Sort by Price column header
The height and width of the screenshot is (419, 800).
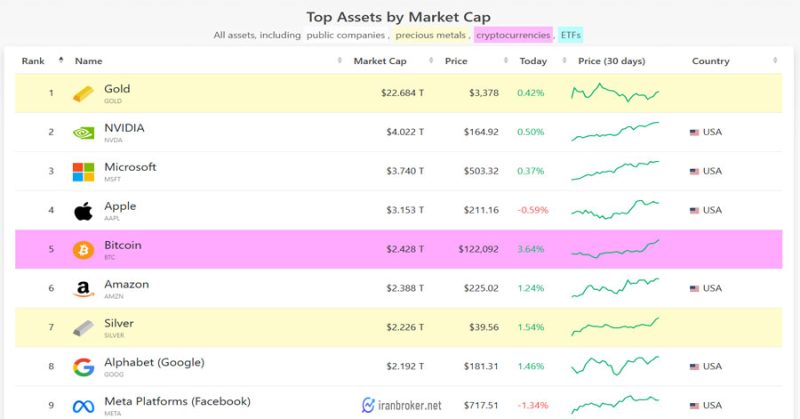click(x=456, y=61)
